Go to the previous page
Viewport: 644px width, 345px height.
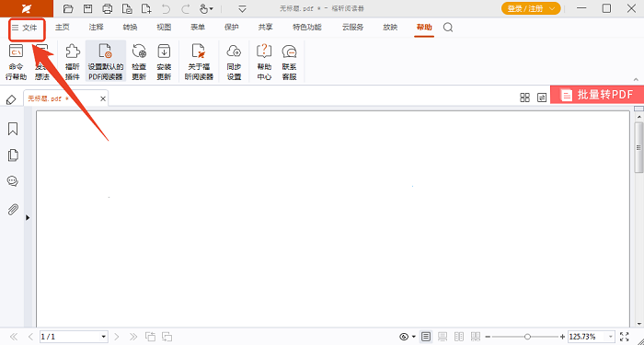tap(30, 337)
